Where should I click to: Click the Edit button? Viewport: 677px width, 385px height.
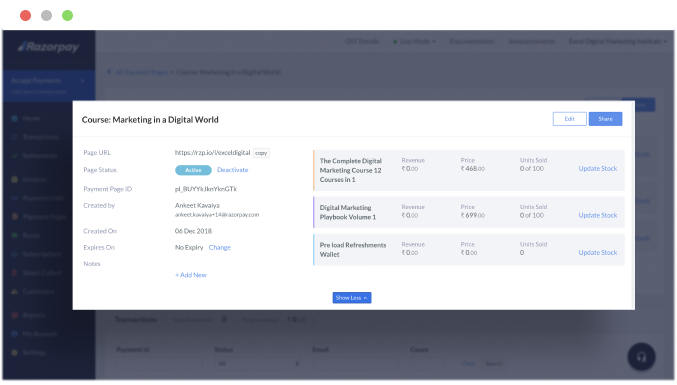coord(569,119)
